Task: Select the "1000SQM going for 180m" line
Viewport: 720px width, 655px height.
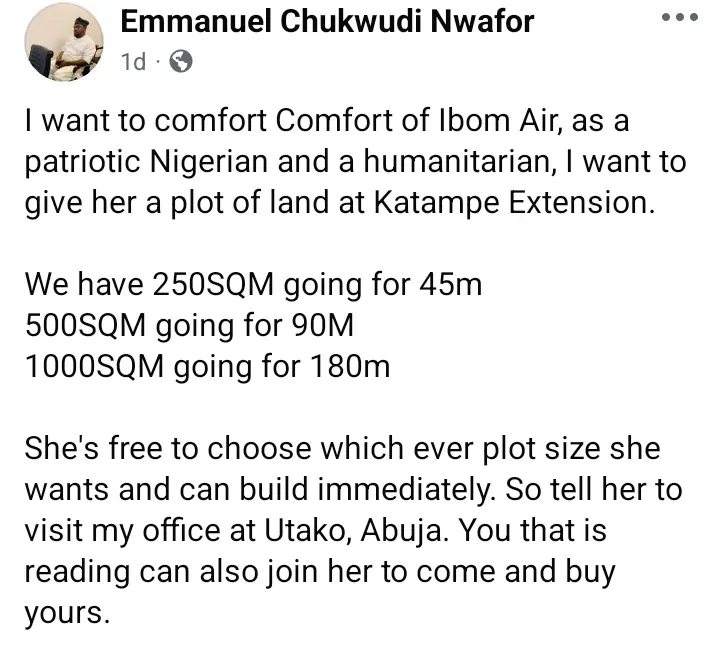Action: click(x=208, y=368)
